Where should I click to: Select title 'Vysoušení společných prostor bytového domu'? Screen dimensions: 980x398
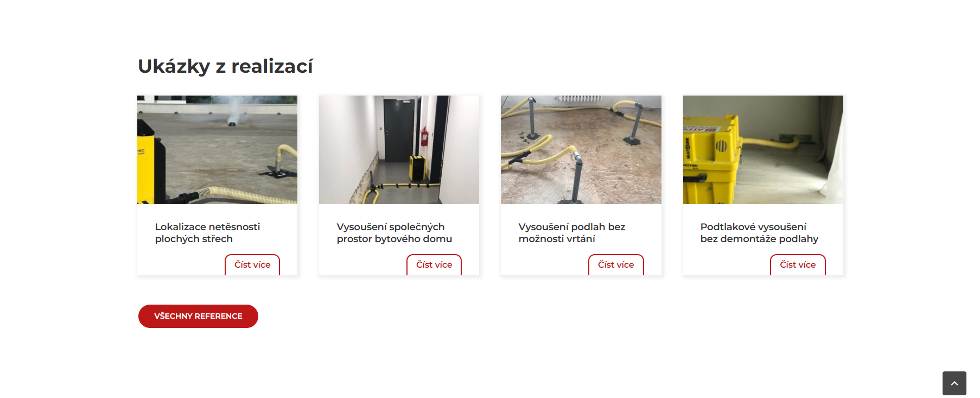pos(394,233)
